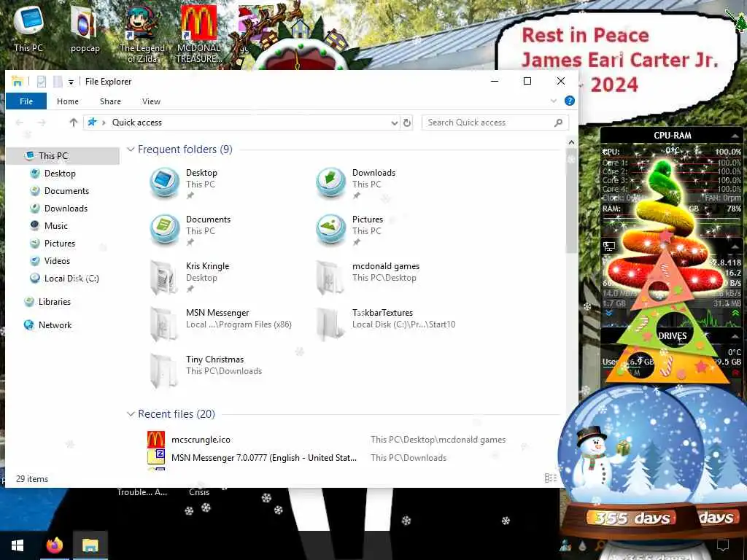The width and height of the screenshot is (747, 560).
Task: Switch to the Home ribbon tab
Action: pyautogui.click(x=68, y=101)
